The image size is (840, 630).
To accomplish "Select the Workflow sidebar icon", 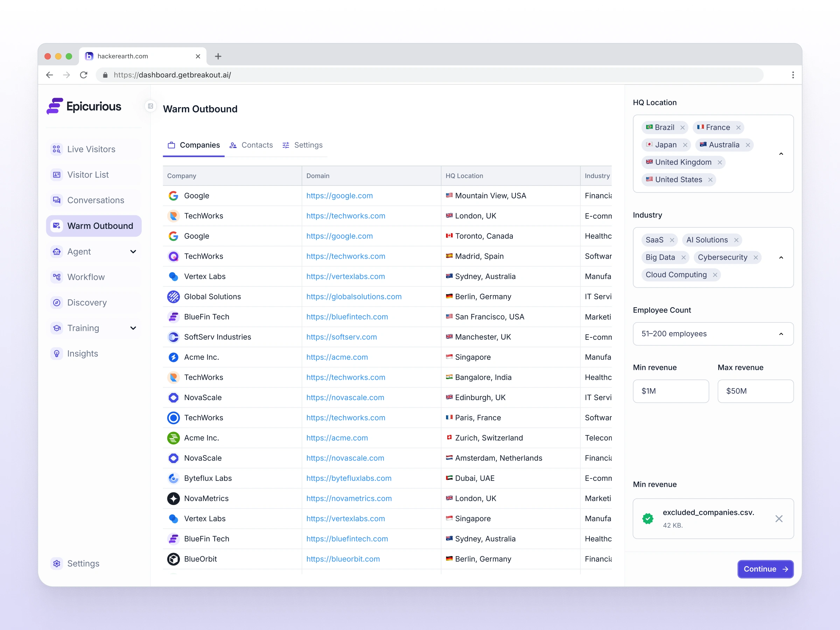I will click(x=57, y=277).
